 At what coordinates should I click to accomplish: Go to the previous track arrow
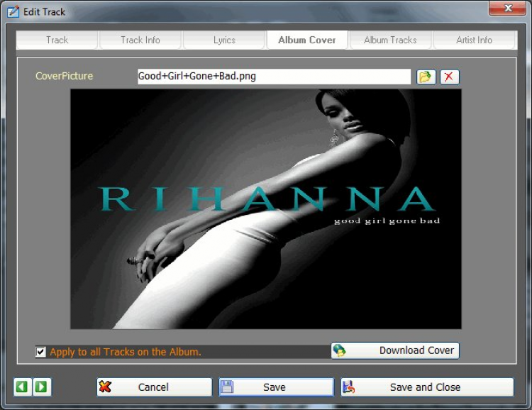(x=23, y=387)
